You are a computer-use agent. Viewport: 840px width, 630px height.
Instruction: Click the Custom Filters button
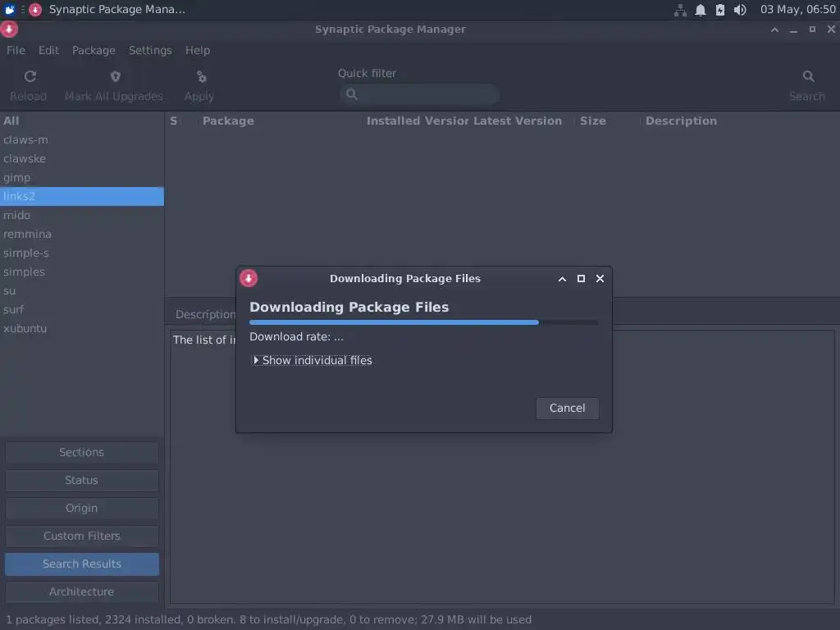coord(82,536)
